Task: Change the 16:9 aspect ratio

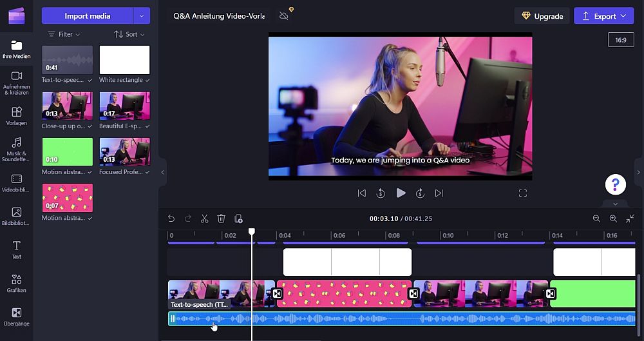Action: point(621,40)
